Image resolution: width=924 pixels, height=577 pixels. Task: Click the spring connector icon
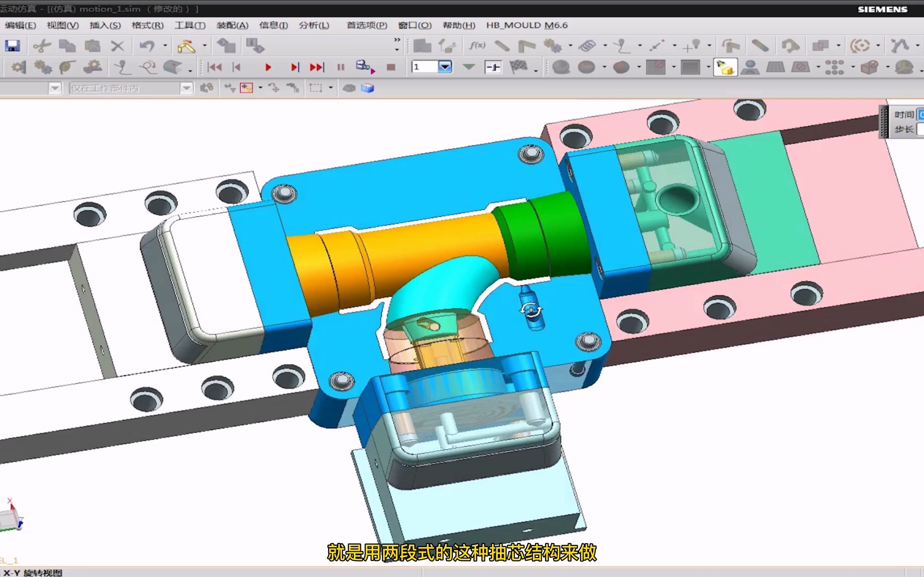[x=587, y=46]
